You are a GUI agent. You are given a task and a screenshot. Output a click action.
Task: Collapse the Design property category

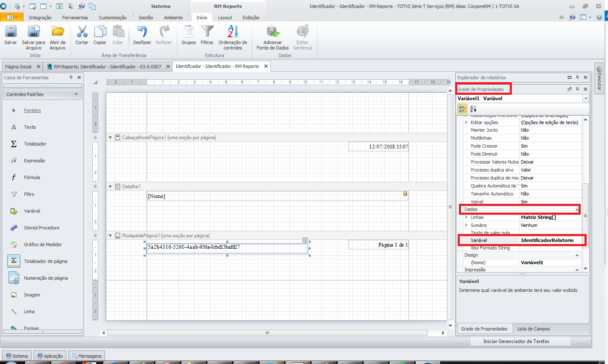coord(577,255)
